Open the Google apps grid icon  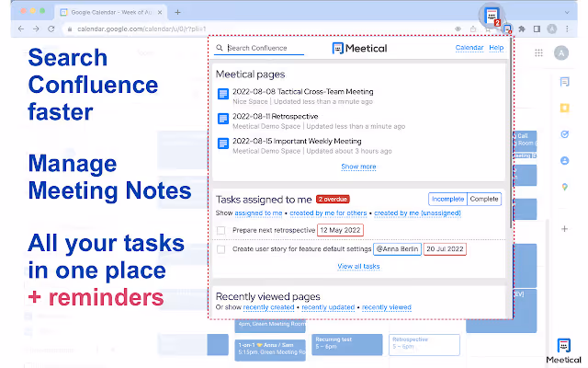(539, 53)
